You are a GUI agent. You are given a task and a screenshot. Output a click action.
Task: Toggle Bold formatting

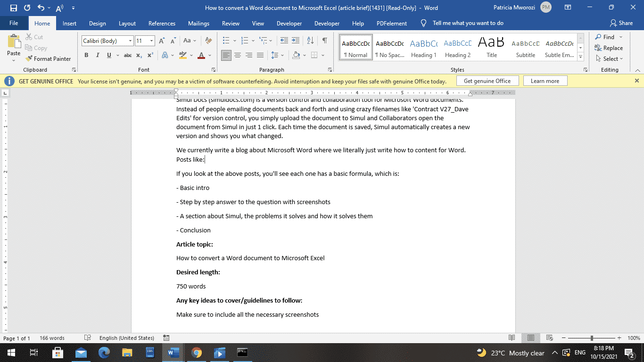[86, 55]
